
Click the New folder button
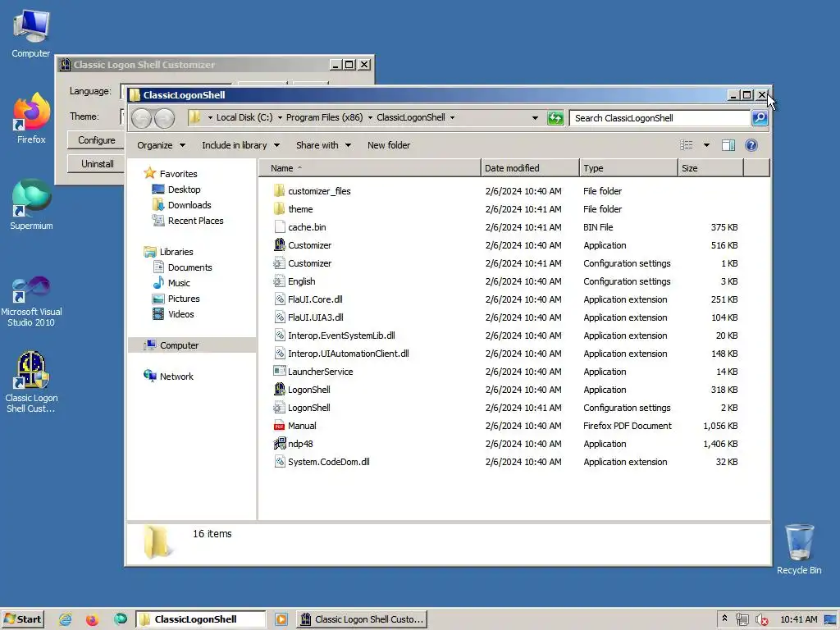pyautogui.click(x=389, y=145)
